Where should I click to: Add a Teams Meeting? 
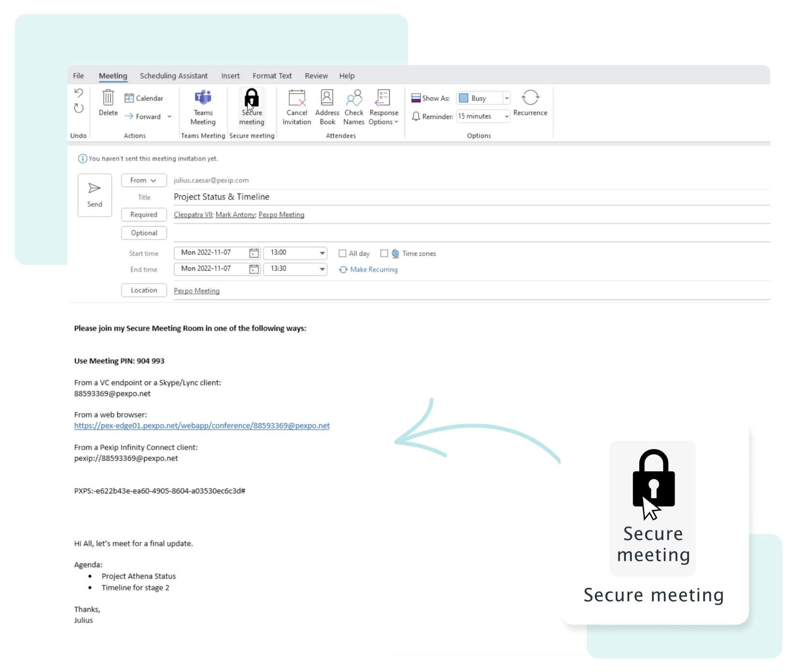pos(203,108)
